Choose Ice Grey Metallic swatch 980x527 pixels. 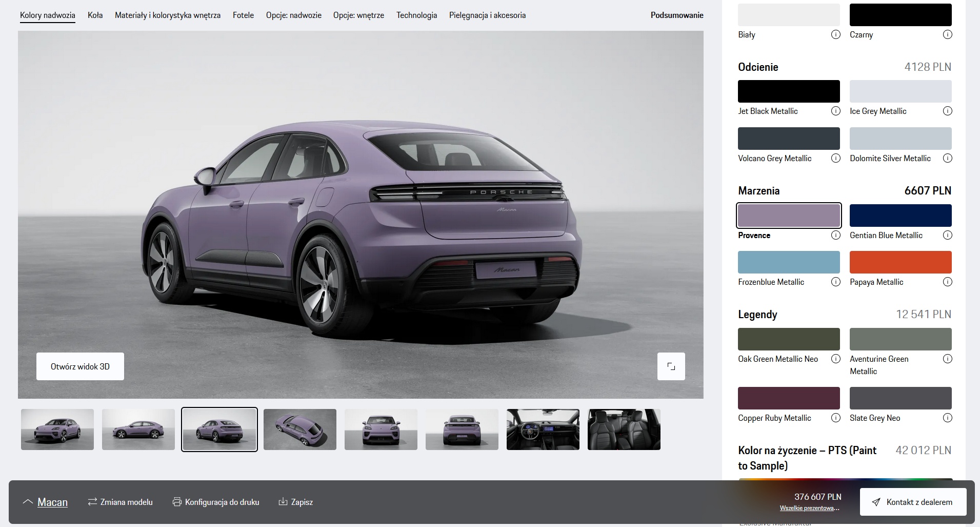click(901, 91)
